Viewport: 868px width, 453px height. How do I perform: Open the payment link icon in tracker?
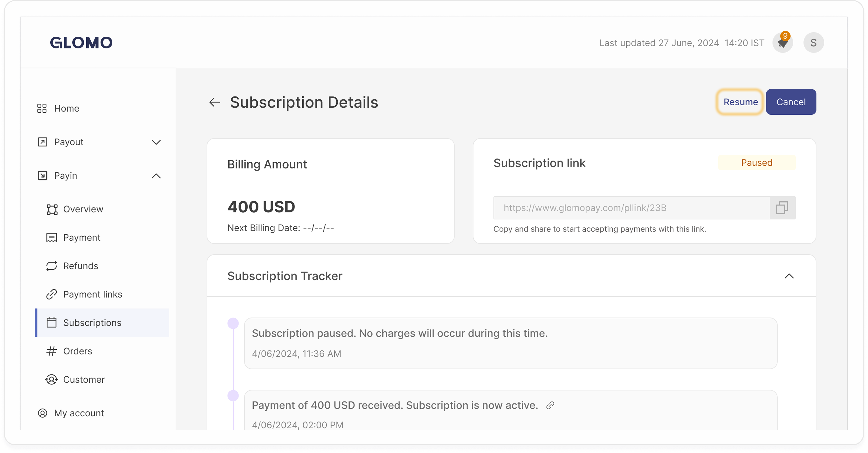[550, 405]
